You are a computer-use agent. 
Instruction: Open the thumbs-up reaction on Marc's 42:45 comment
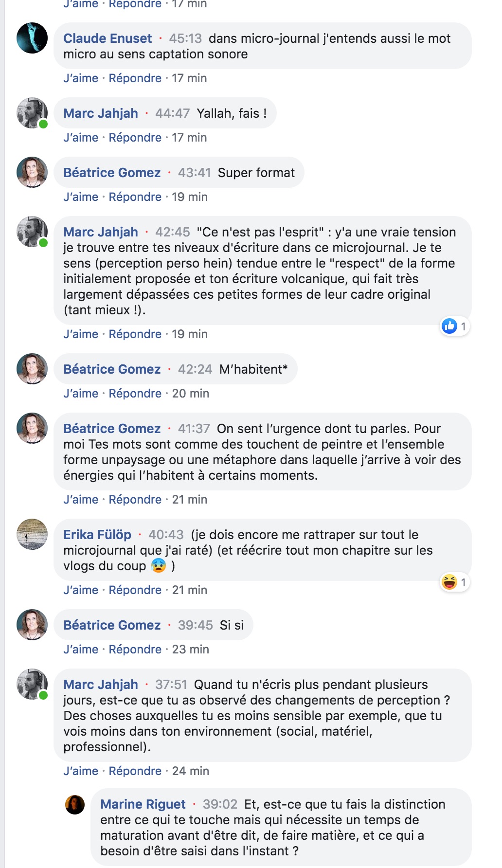pos(454,326)
